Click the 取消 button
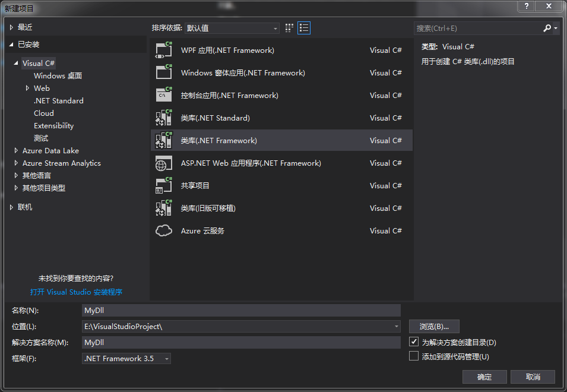 coord(533,377)
